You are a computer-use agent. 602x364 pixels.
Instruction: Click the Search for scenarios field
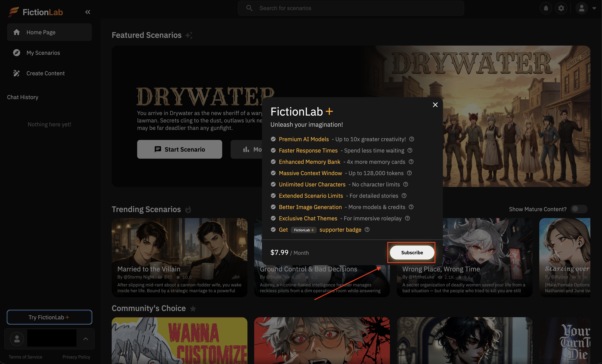[351, 8]
